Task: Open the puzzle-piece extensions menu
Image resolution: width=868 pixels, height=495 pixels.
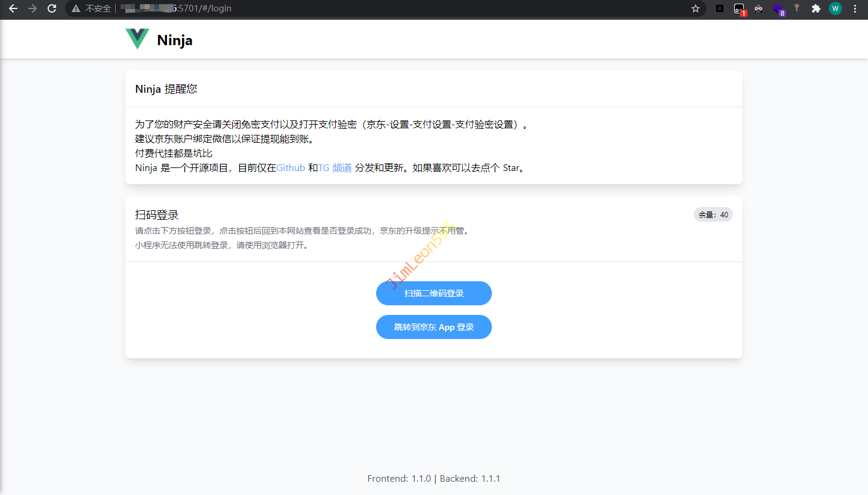Action: point(816,8)
